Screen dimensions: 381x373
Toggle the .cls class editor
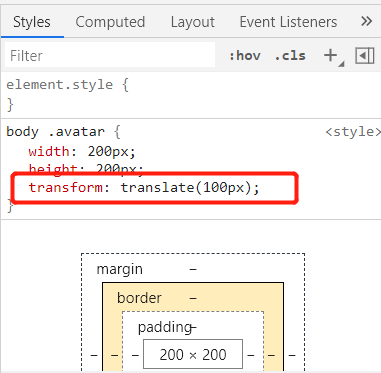(290, 55)
